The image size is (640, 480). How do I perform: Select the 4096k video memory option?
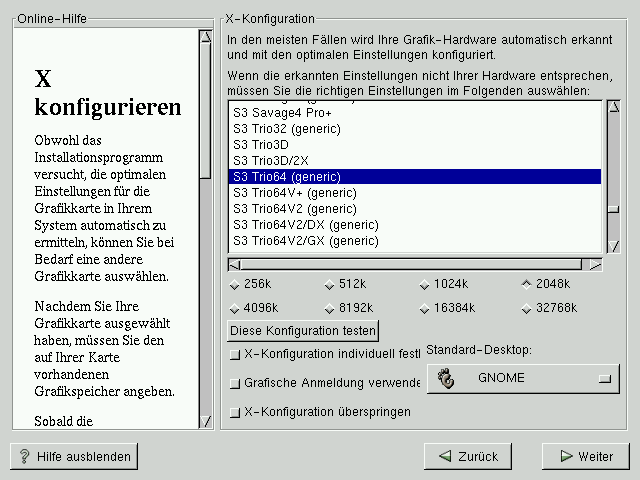tap(235, 308)
